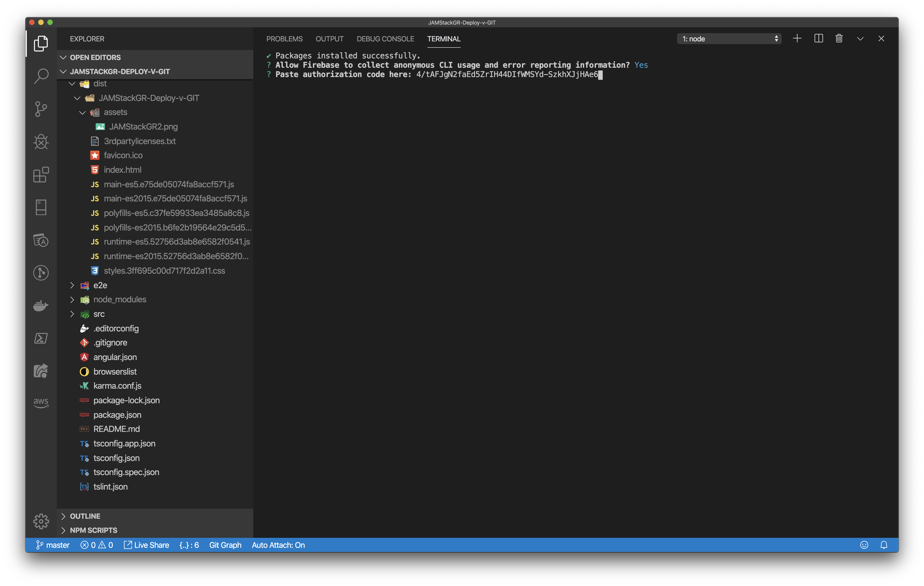Collapse the JAMSTACKGR-DEPLOY-V-GIT section

coord(155,71)
